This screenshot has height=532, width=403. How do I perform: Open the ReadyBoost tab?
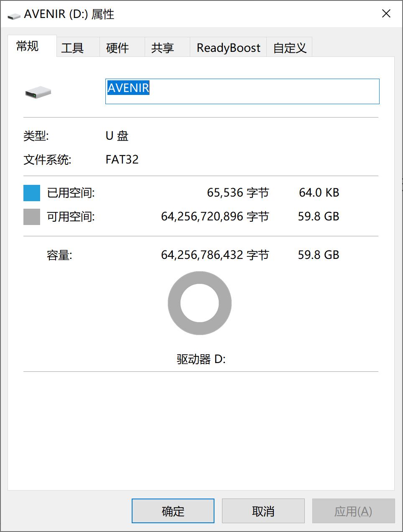coord(227,47)
